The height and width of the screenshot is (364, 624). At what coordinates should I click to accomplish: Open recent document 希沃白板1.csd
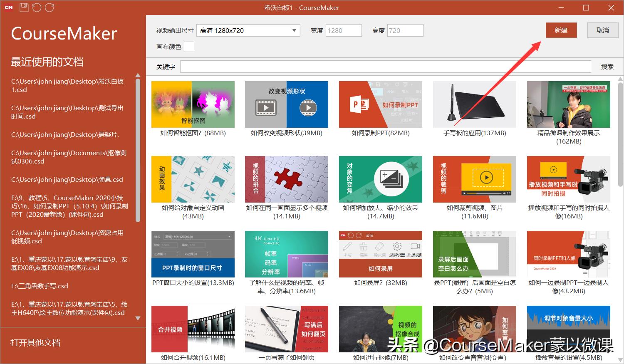[67, 85]
